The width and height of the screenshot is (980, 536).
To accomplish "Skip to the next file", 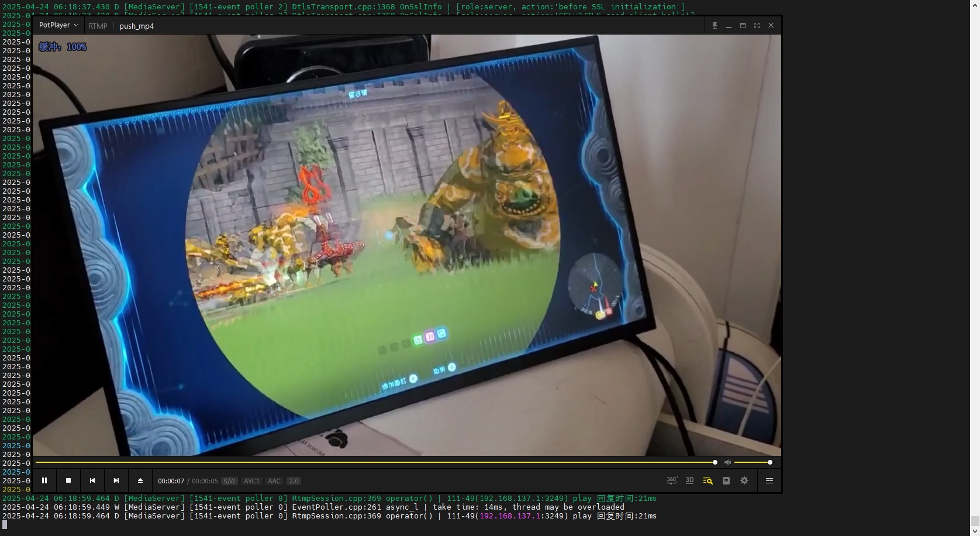I will (x=116, y=480).
